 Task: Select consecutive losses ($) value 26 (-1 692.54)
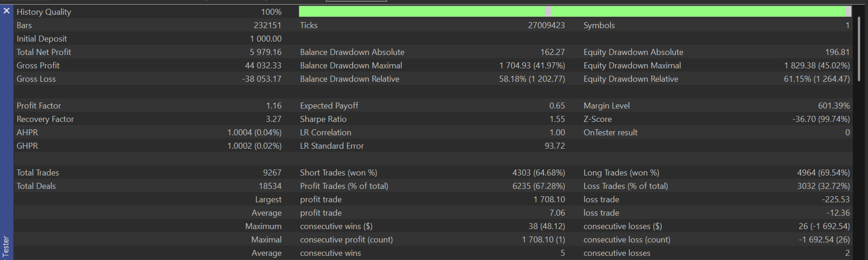824,226
